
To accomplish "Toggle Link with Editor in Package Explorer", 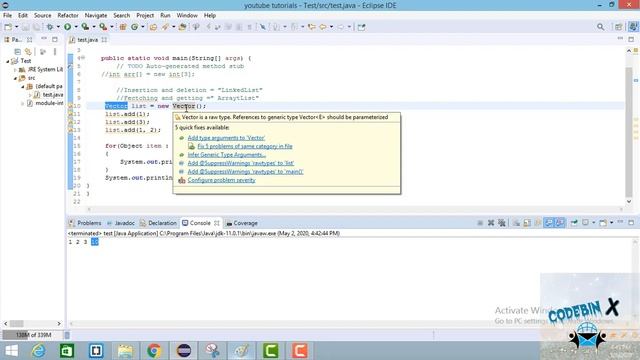I will click(28, 52).
